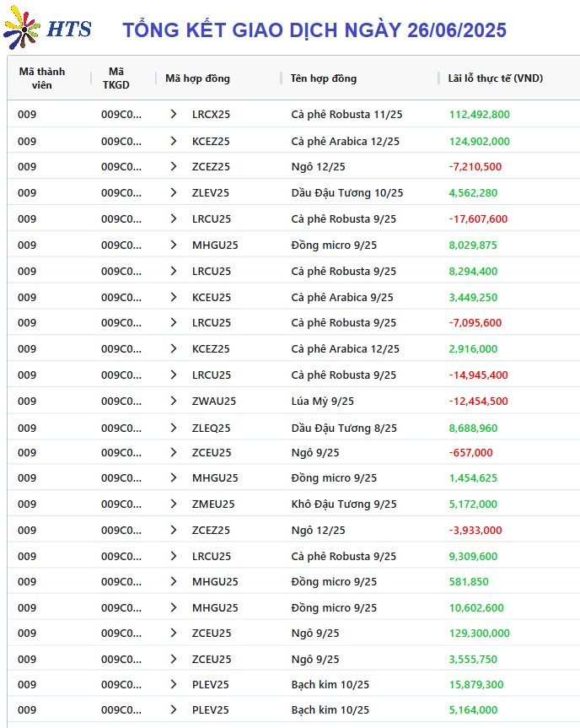Sort by the Mã TKGD column header

point(116,78)
